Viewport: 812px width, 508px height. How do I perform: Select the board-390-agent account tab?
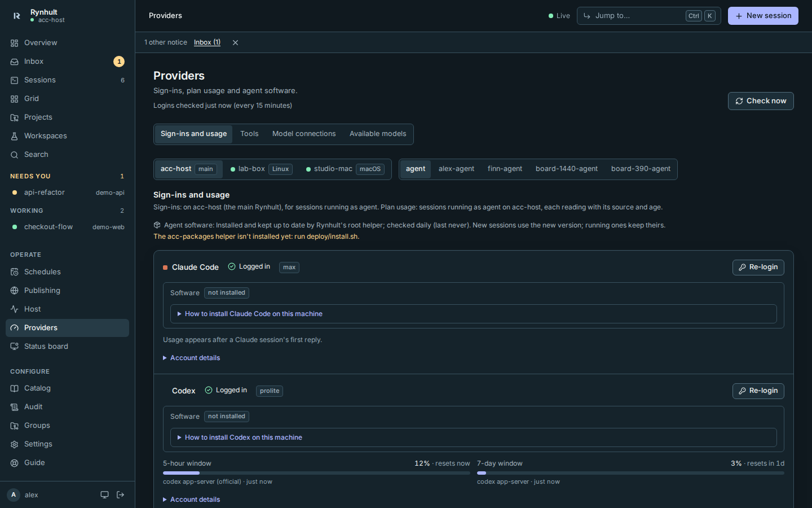coord(641,169)
